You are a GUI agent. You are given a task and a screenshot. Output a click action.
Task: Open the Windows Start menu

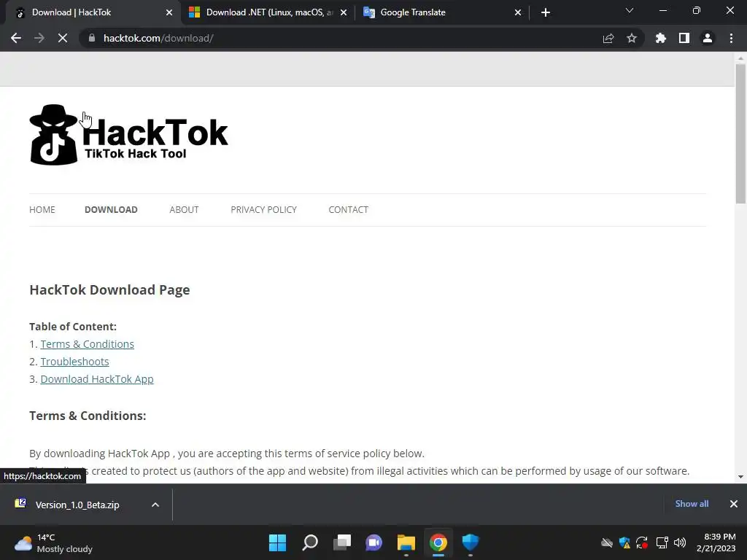[278, 542]
